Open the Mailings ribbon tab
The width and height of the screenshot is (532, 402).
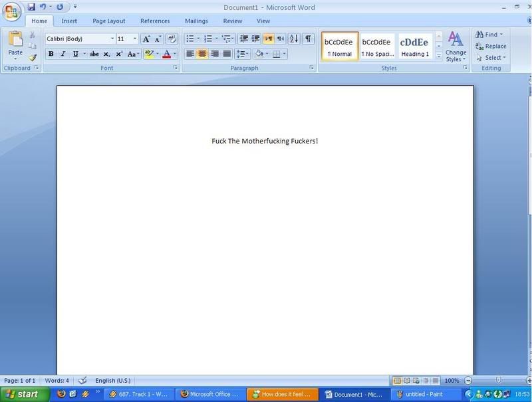click(196, 21)
